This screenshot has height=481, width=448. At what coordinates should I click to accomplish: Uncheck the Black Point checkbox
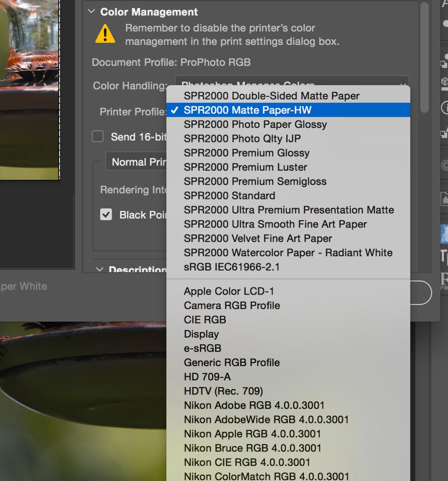106,214
